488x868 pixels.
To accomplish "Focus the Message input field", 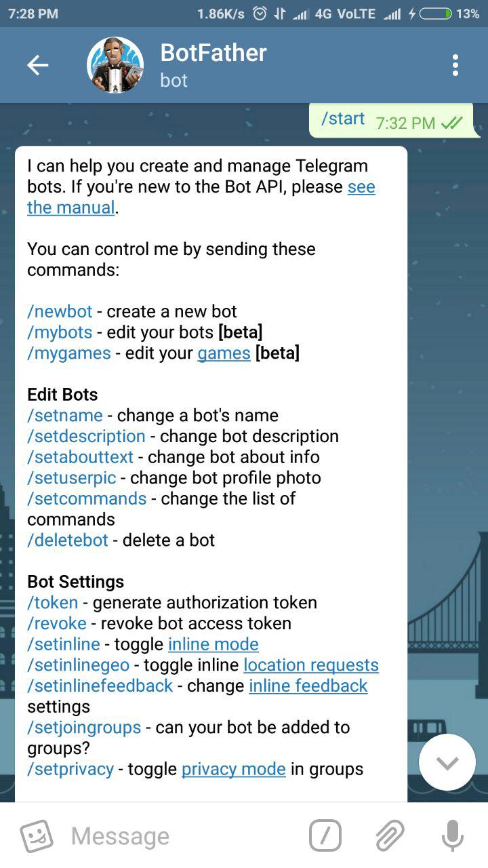I will (183, 835).
